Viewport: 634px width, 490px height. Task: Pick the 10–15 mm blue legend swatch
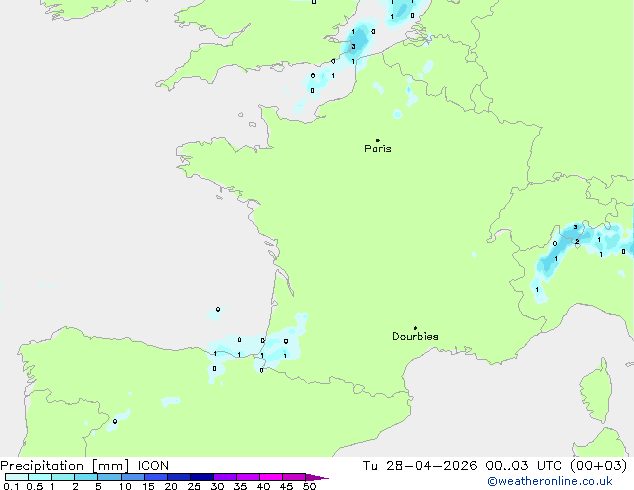coord(133,477)
